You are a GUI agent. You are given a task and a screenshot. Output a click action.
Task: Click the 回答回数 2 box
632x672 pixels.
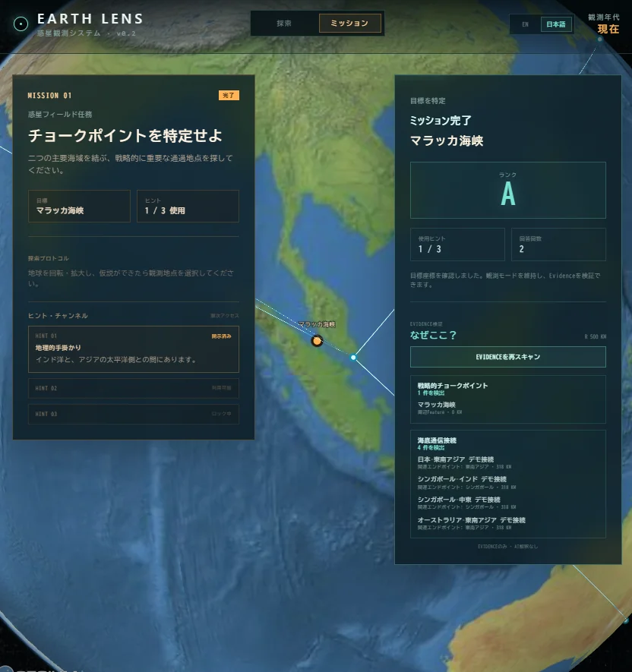point(558,245)
